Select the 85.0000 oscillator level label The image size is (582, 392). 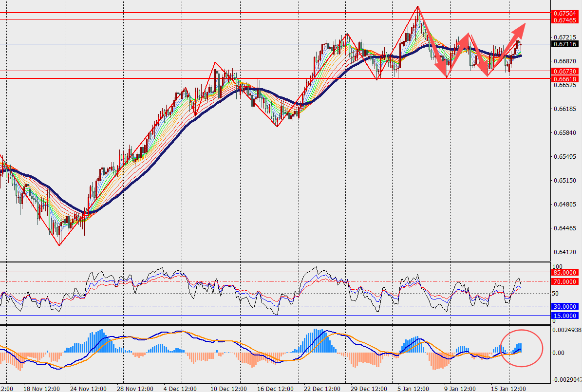[x=565, y=272]
